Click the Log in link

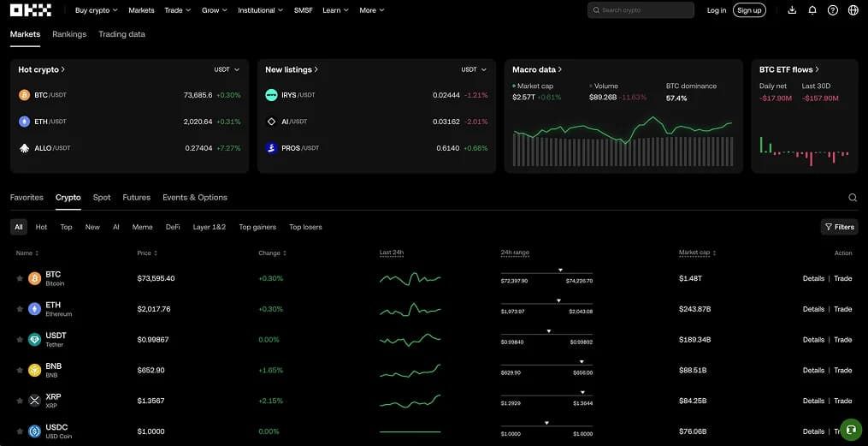717,10
